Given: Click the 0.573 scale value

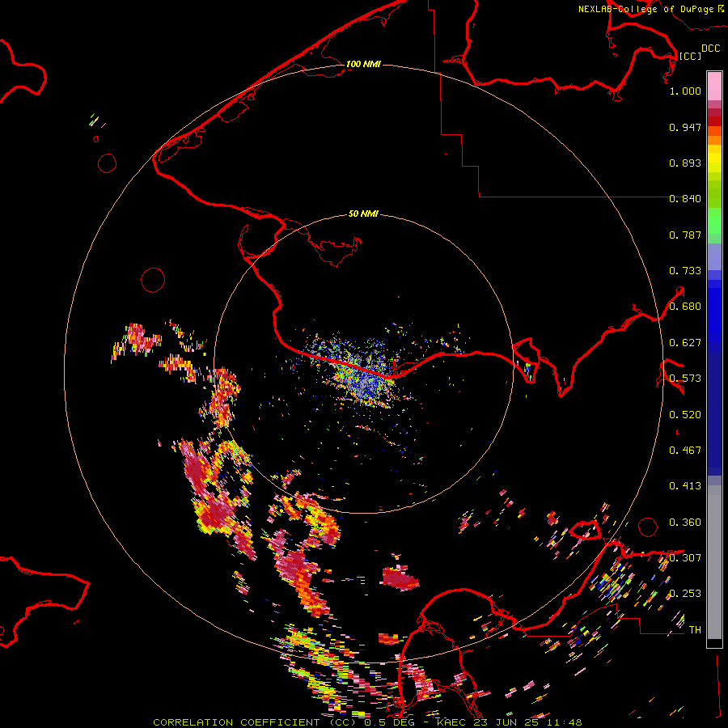Looking at the screenshot, I should coord(685,379).
